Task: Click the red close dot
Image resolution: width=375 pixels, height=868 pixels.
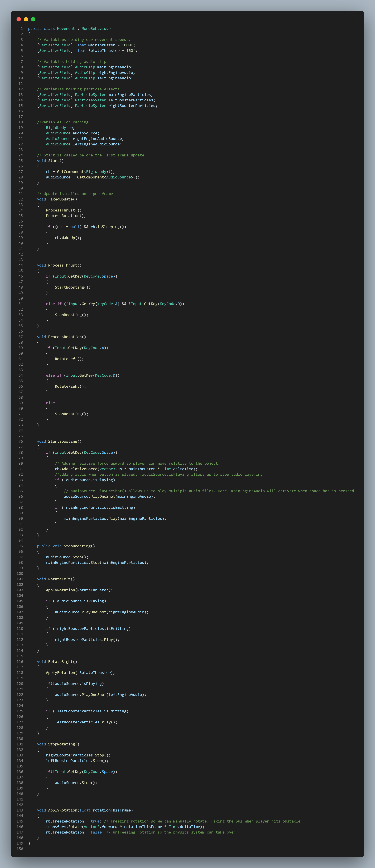Action: click(x=19, y=19)
